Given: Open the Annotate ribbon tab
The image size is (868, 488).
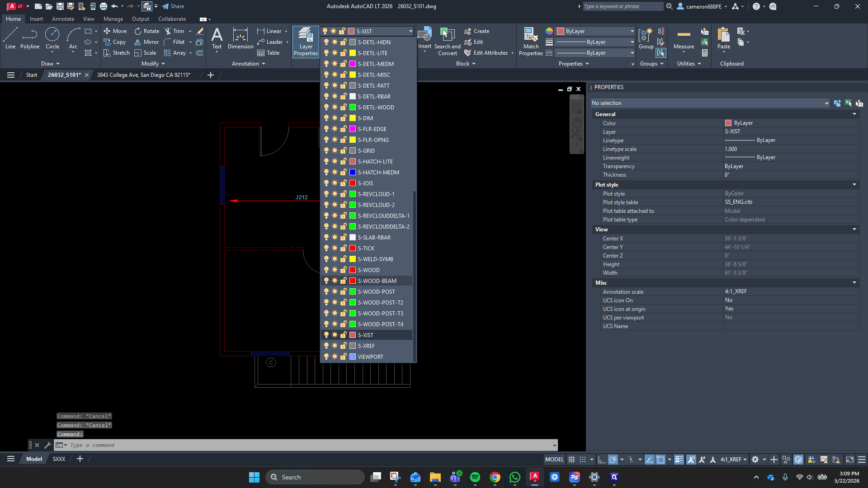Looking at the screenshot, I should (63, 19).
